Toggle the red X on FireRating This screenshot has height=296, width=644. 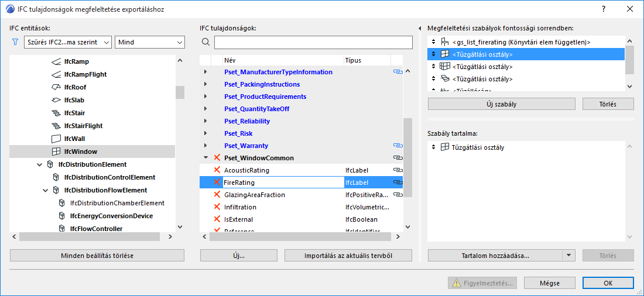[217, 183]
